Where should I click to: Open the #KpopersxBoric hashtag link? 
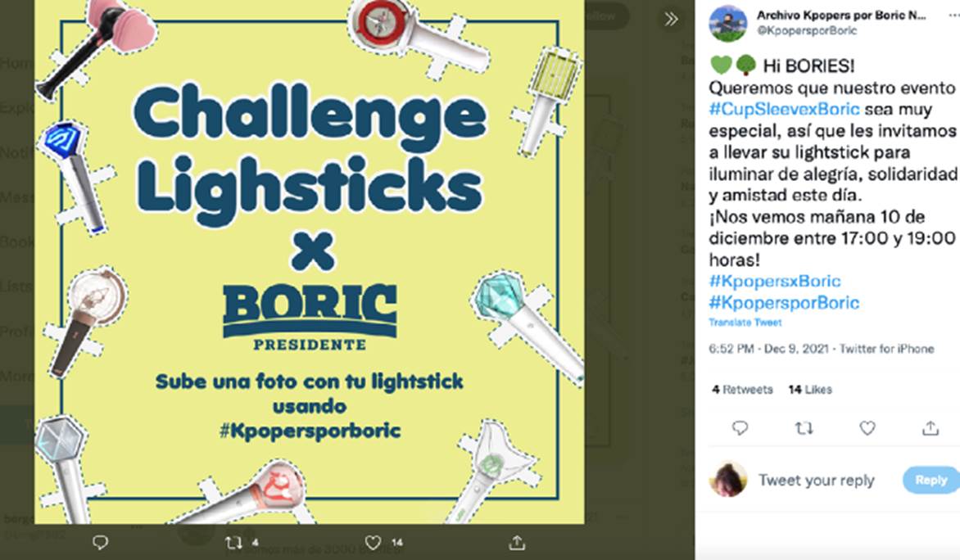pos(775,281)
